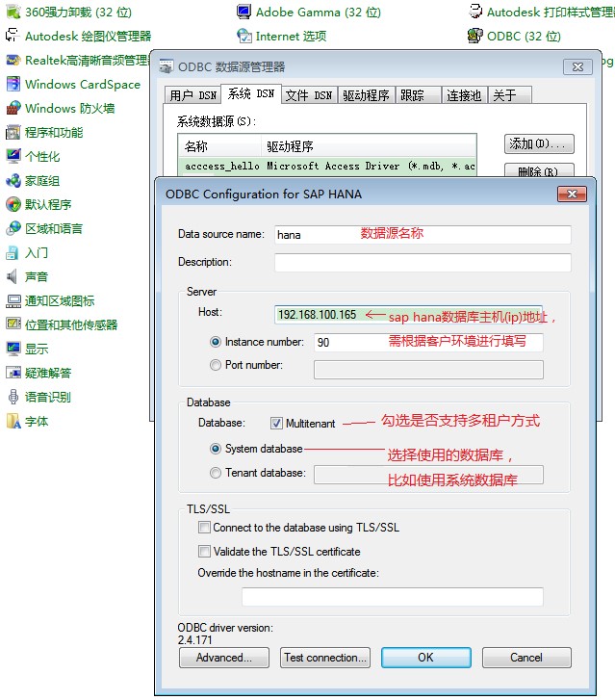The image size is (615, 700).
Task: Select the Instance number radio button
Action: pos(216,342)
